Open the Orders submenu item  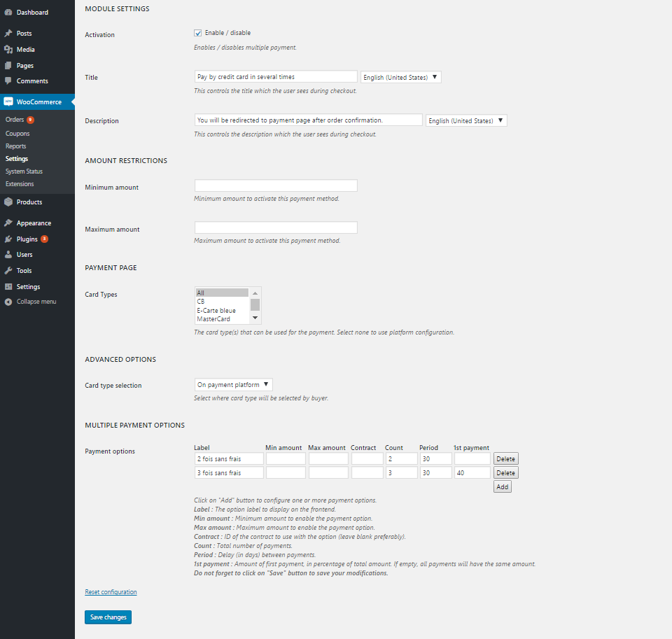15,120
